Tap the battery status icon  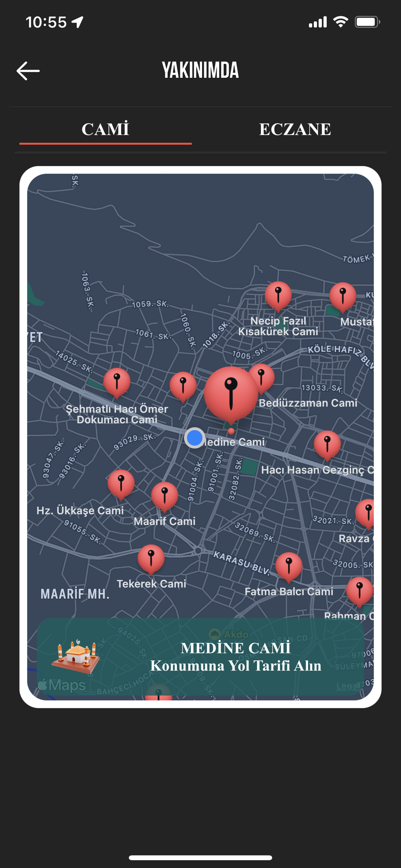(367, 22)
